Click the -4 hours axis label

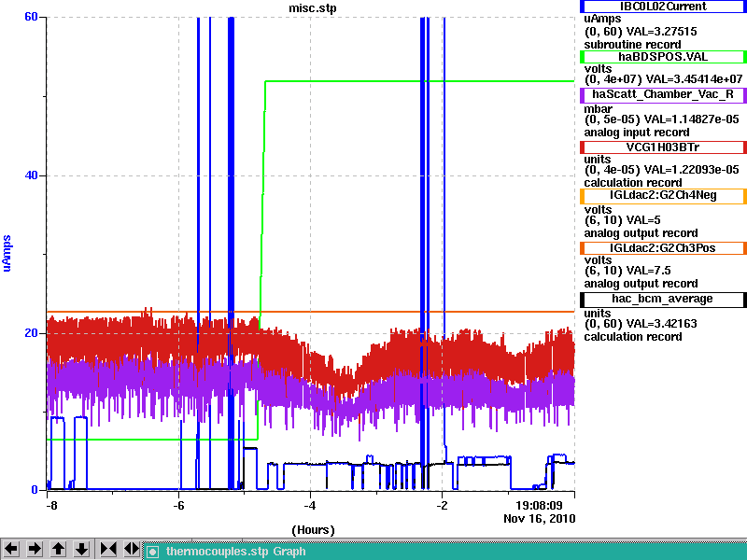point(310,506)
